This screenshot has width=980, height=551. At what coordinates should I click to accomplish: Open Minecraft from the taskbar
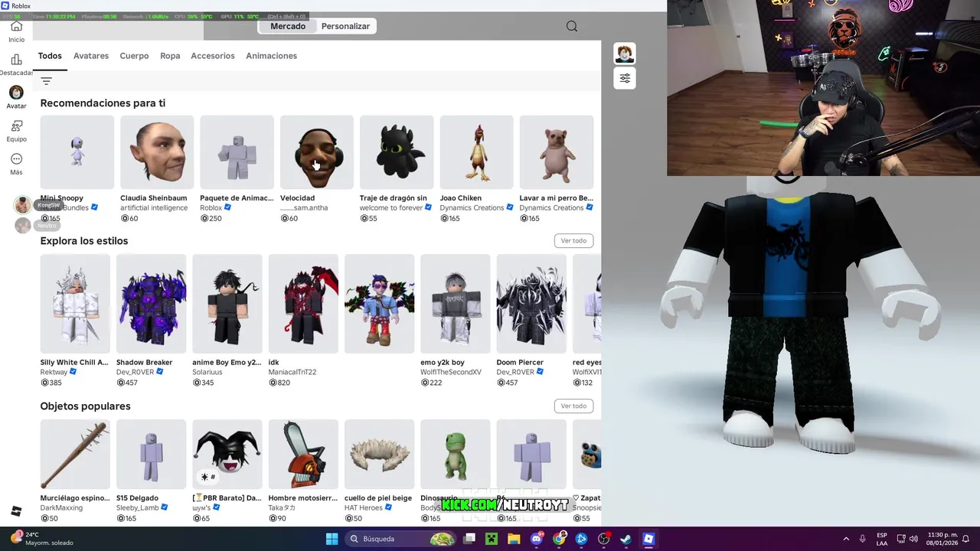[492, 539]
